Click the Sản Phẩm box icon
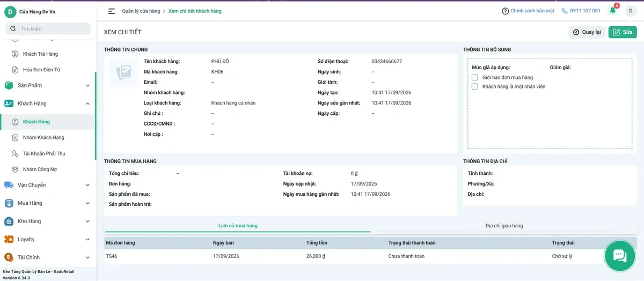The image size is (644, 281). coord(9,85)
